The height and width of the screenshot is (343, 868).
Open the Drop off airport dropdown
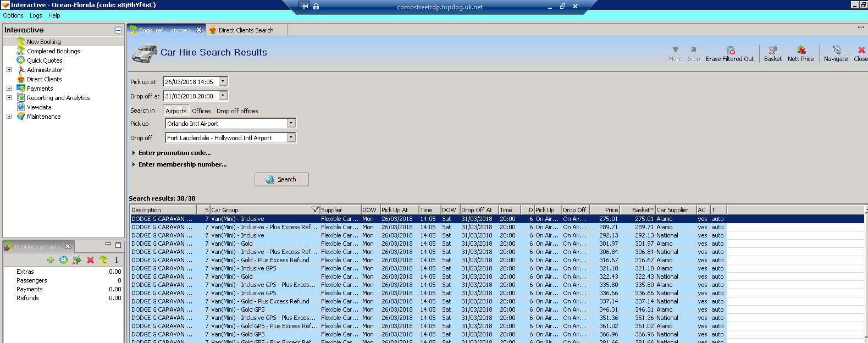click(x=291, y=138)
